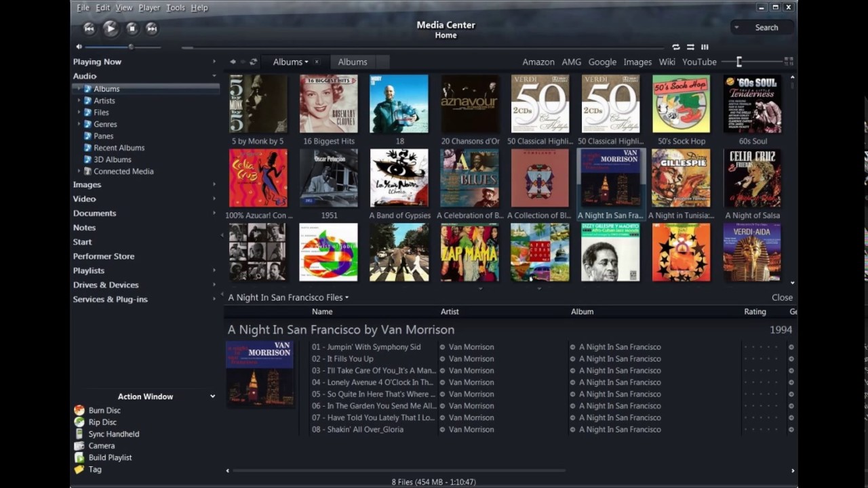Image resolution: width=868 pixels, height=488 pixels.
Task: Click the Next track button
Action: click(152, 28)
